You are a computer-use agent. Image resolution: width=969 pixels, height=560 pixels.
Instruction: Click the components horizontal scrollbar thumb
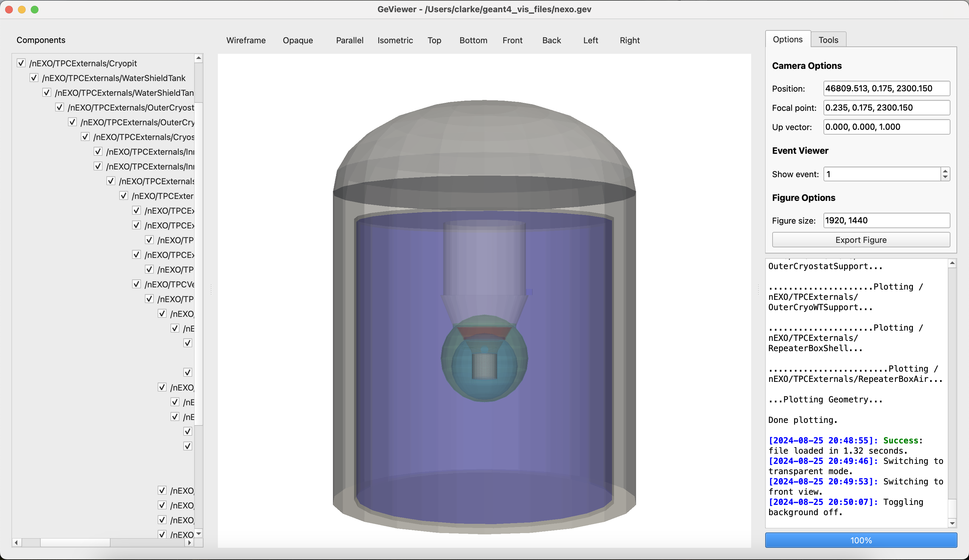(75, 543)
